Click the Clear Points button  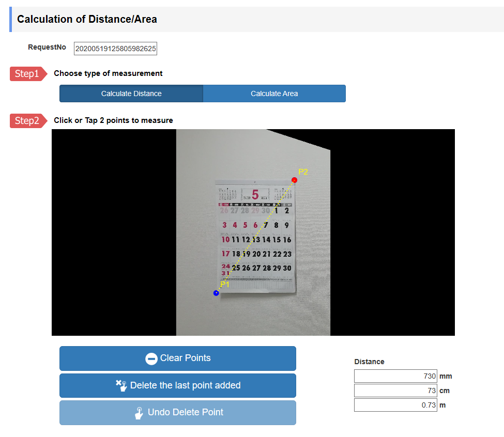(178, 358)
